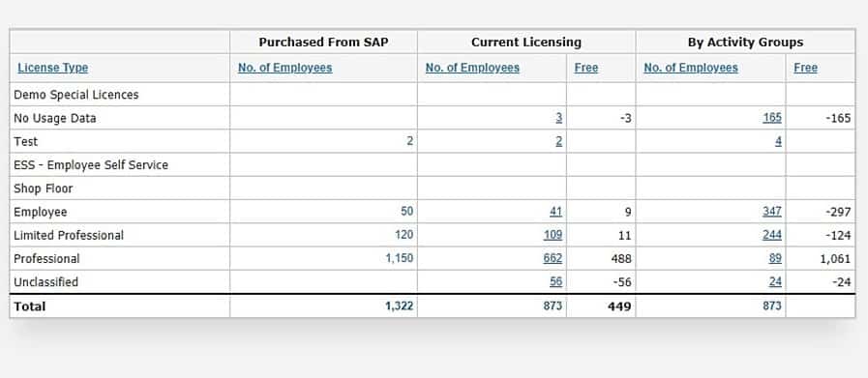
Task: Open the 662 Professional licensing link
Action: [553, 258]
